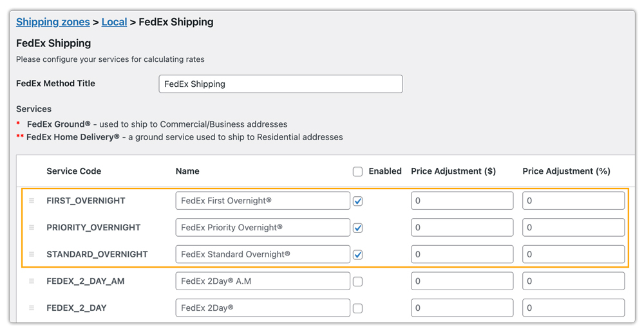Click the FedEx Method Title input field
The image size is (644, 332).
point(280,84)
